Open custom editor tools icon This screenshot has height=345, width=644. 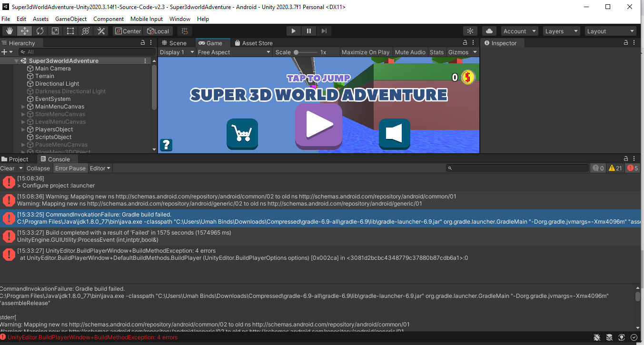[x=101, y=31]
